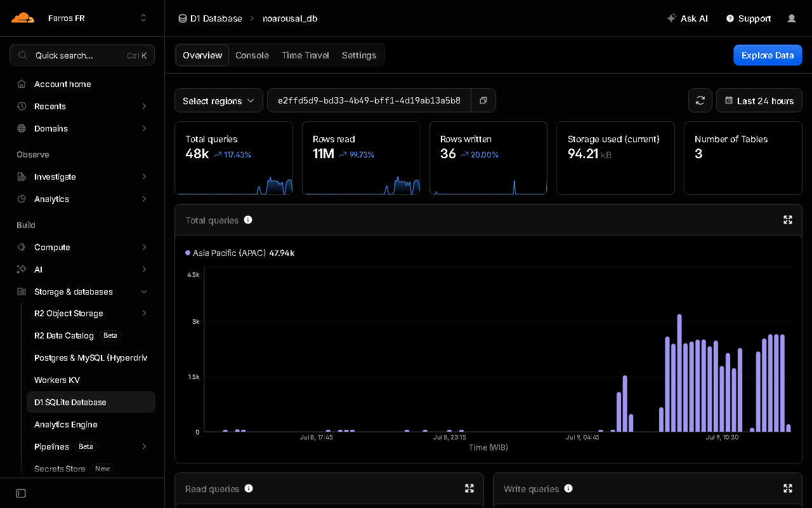
Task: Open the user profile icon
Action: click(792, 18)
